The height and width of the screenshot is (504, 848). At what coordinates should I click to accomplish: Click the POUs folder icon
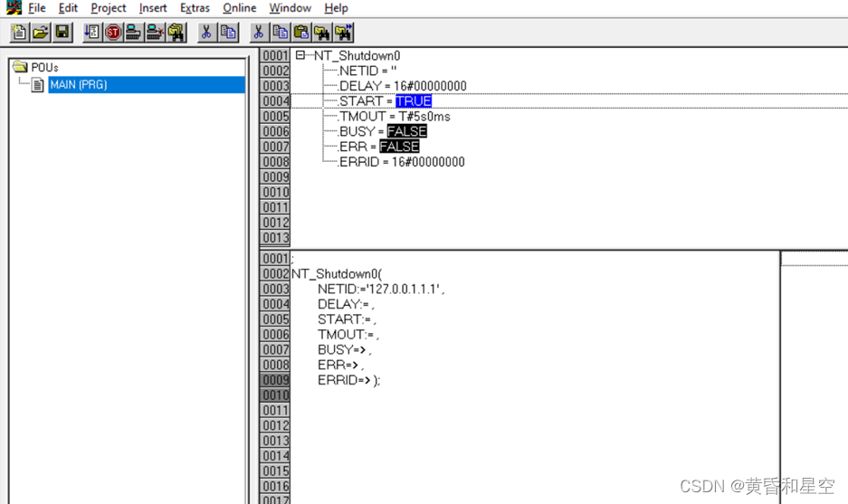(x=20, y=67)
